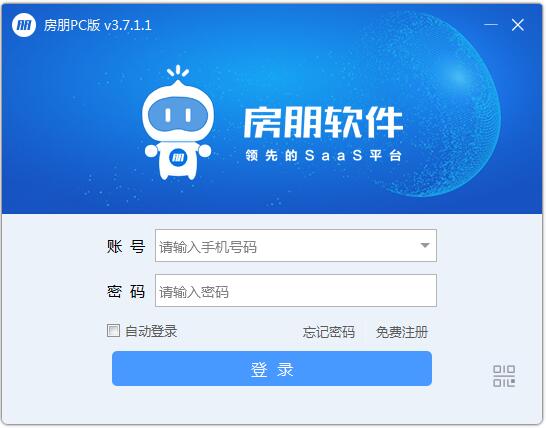Click the 房朋软件 brand title text
Screen dimensions: 546x428
click(323, 122)
